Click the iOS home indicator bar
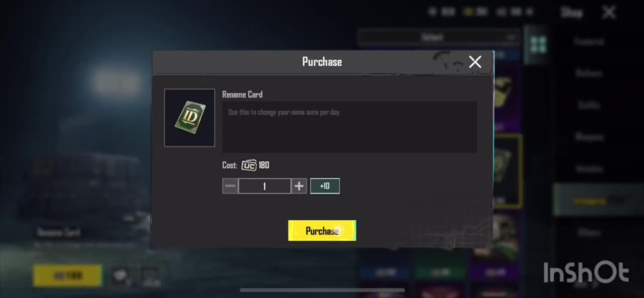 (322, 290)
